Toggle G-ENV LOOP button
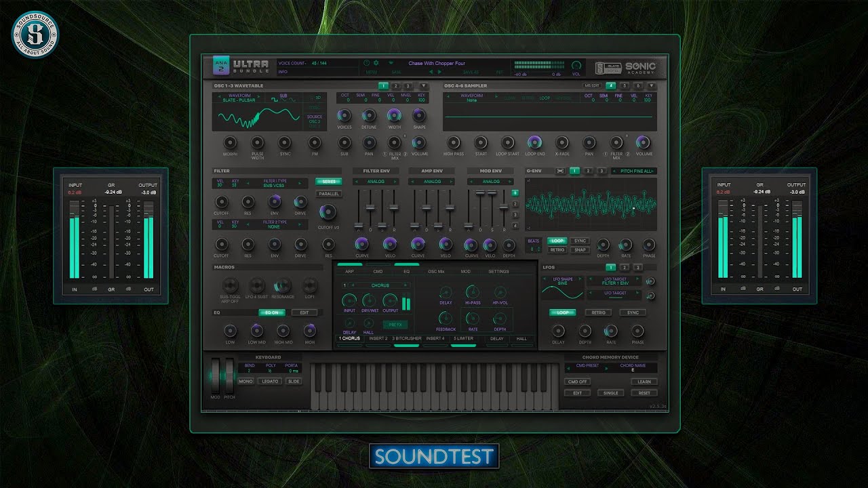This screenshot has width=868, height=488. click(557, 241)
